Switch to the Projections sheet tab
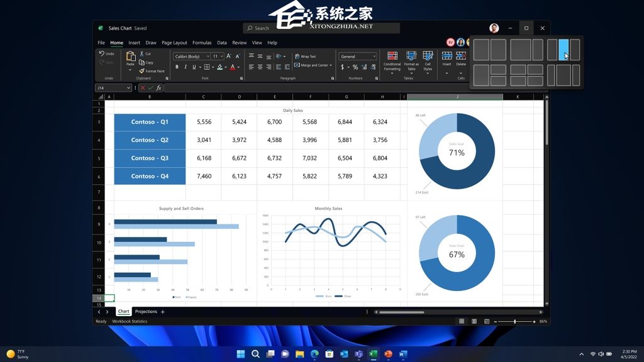The image size is (644, 362). [x=146, y=312]
